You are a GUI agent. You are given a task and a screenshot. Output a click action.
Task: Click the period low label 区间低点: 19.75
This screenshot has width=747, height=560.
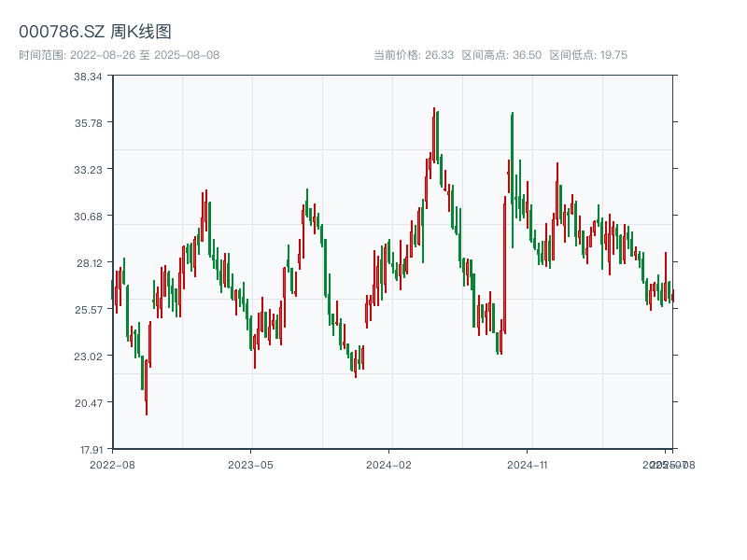tap(588, 55)
